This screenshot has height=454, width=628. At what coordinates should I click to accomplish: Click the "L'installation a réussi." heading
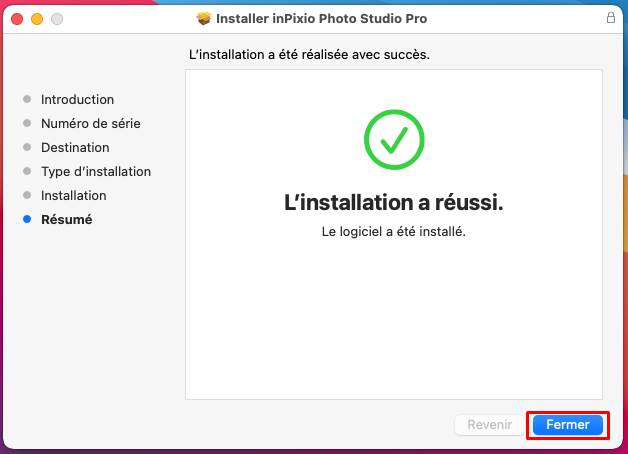point(394,202)
